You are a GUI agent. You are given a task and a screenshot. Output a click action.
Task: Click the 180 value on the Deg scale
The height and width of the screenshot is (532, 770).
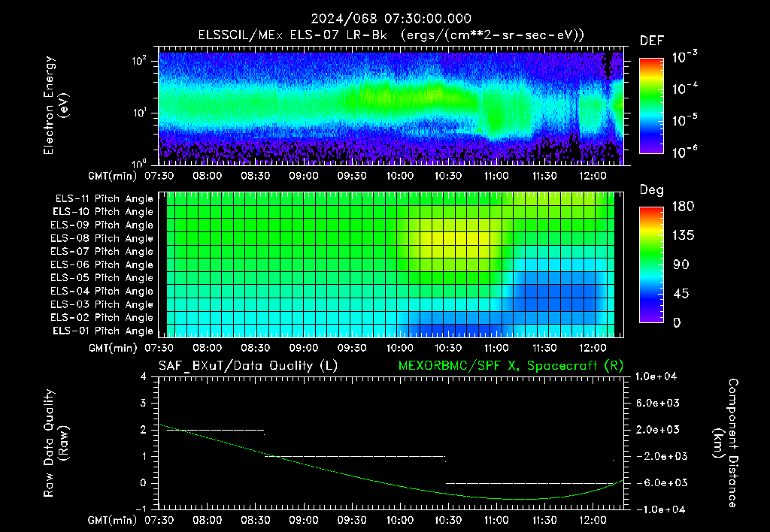[x=683, y=207]
